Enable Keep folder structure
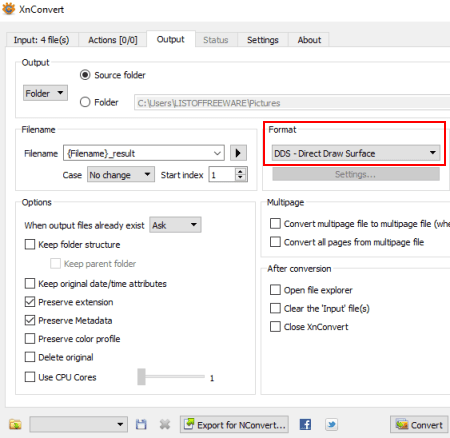The image size is (450, 438). click(30, 244)
